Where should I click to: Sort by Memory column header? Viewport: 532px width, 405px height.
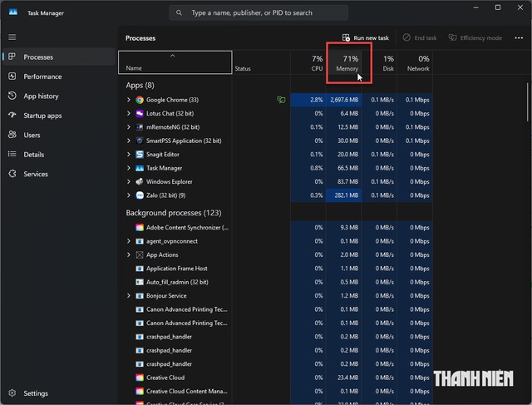[343, 62]
